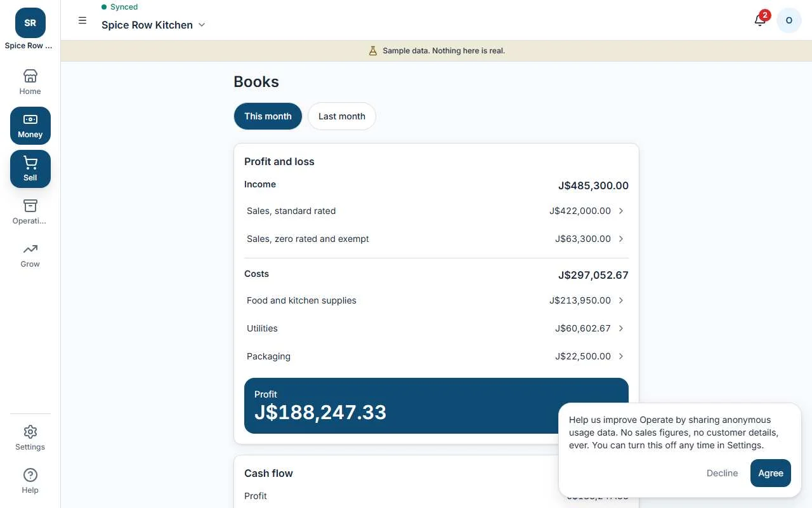Image resolution: width=812 pixels, height=508 pixels.
Task: Click the J$60,602.67 utilities amount
Action: [x=583, y=328]
